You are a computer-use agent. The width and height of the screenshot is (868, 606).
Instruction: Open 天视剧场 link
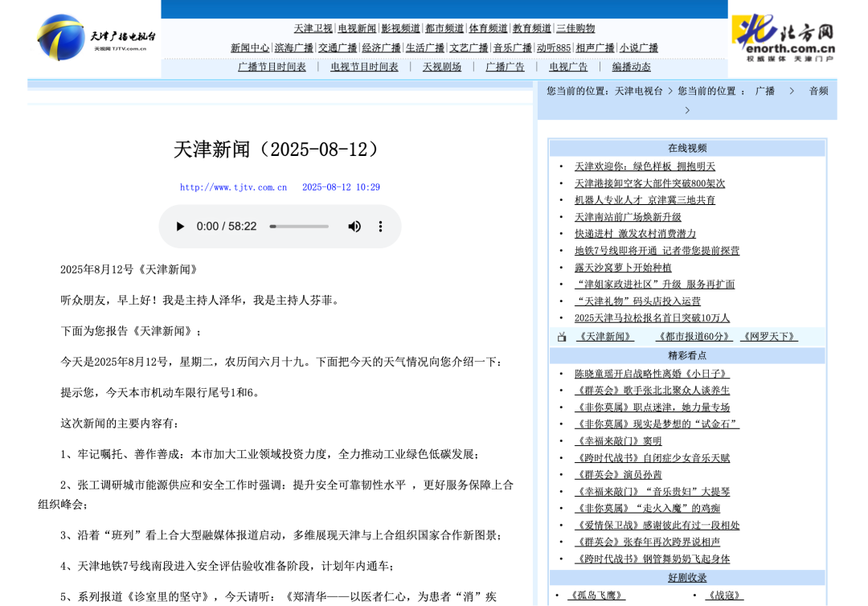click(x=442, y=67)
